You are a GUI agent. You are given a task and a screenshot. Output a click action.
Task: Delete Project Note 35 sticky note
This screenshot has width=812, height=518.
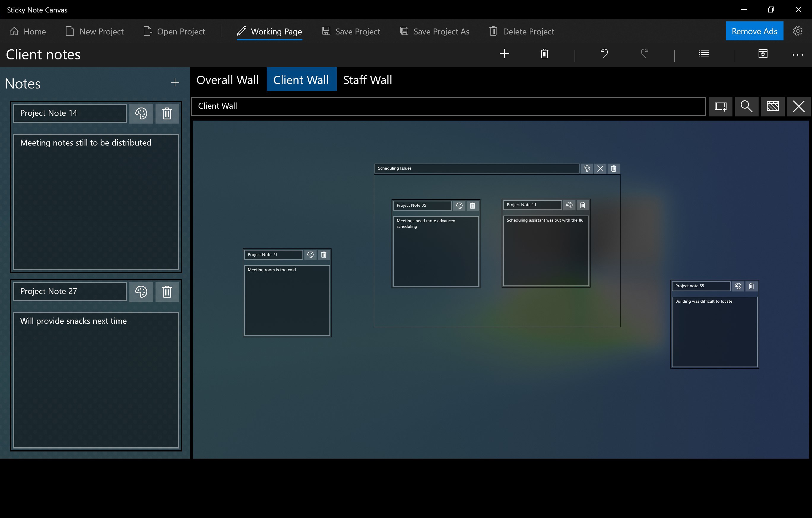click(473, 206)
